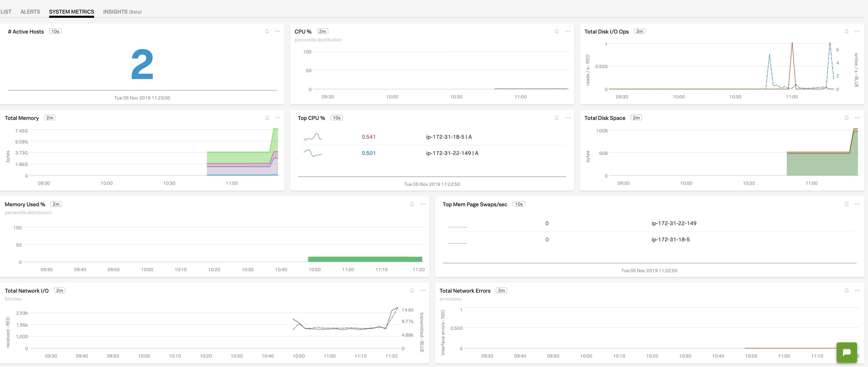
Task: Open the INSIGHTS (Beta) tab
Action: (122, 12)
